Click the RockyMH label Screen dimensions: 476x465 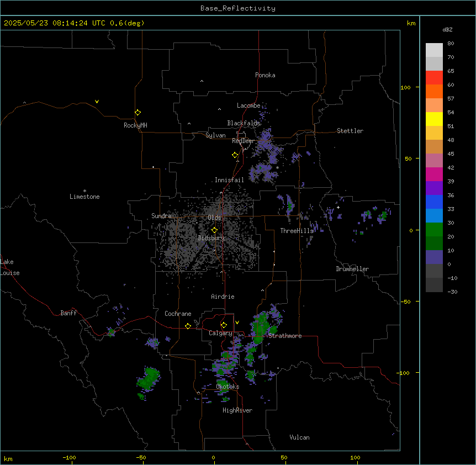pyautogui.click(x=135, y=125)
